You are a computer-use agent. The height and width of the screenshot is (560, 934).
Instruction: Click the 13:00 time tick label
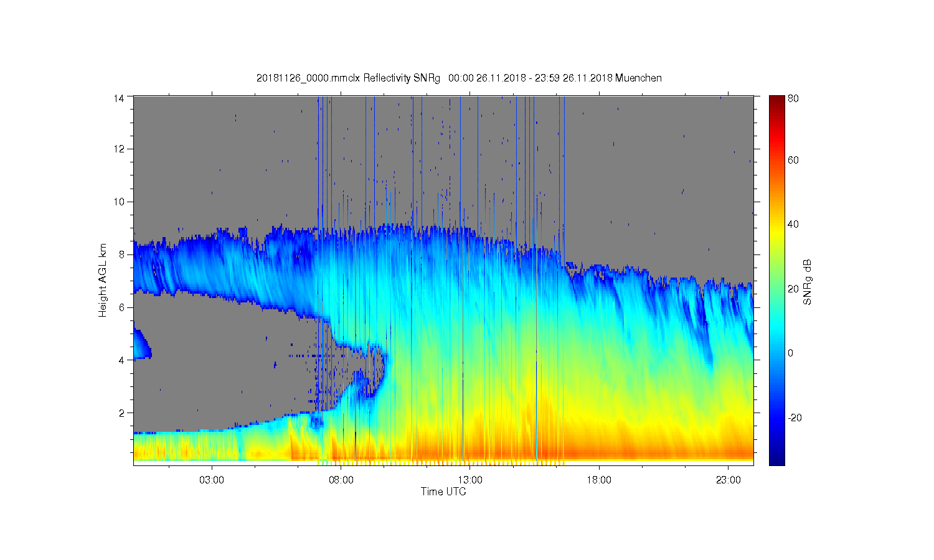click(470, 480)
